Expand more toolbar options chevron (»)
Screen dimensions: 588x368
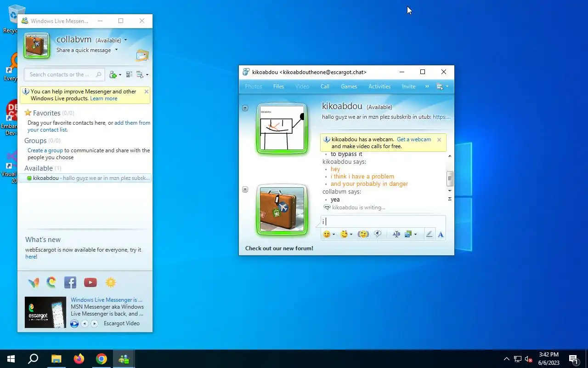pyautogui.click(x=427, y=86)
